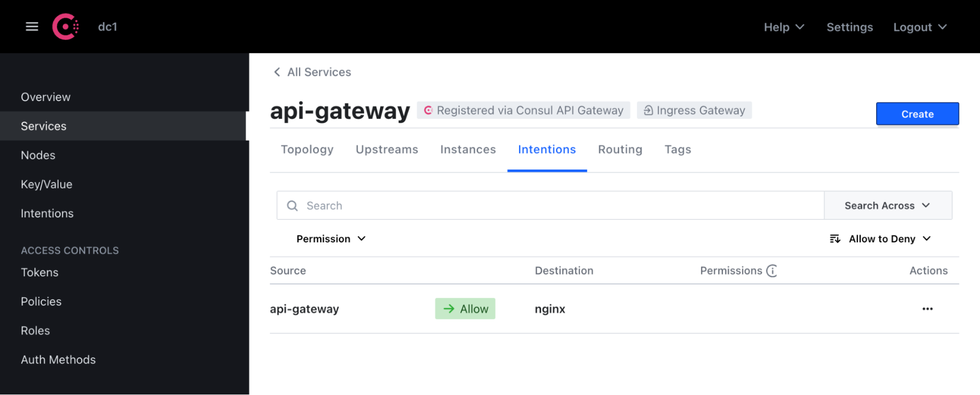This screenshot has height=395, width=980.
Task: Click the sort icon next to Allow to Deny
Action: (x=834, y=238)
